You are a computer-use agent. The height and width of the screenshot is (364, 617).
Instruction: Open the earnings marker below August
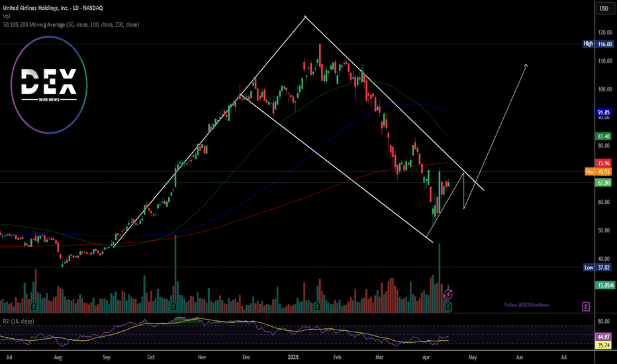[34, 306]
